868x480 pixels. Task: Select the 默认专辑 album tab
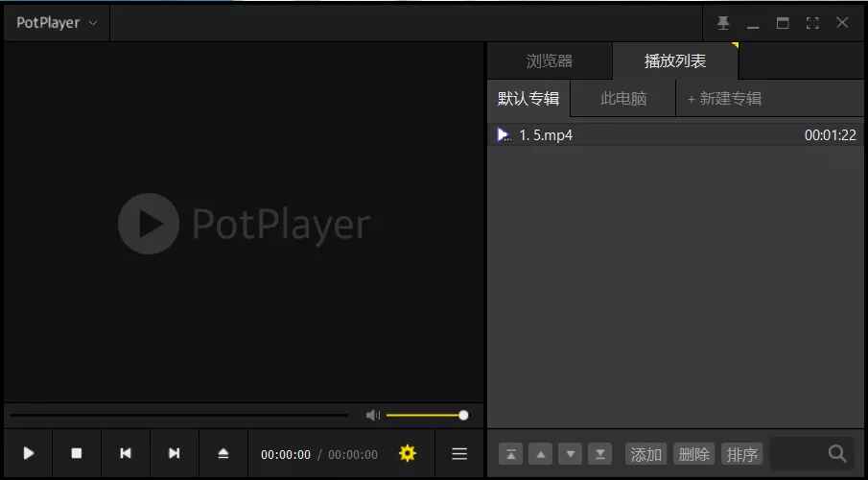(528, 99)
